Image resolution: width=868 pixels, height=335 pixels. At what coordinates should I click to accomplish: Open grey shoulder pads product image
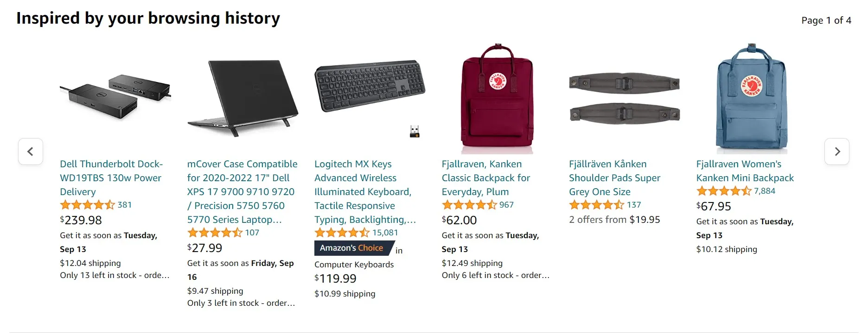click(624, 98)
